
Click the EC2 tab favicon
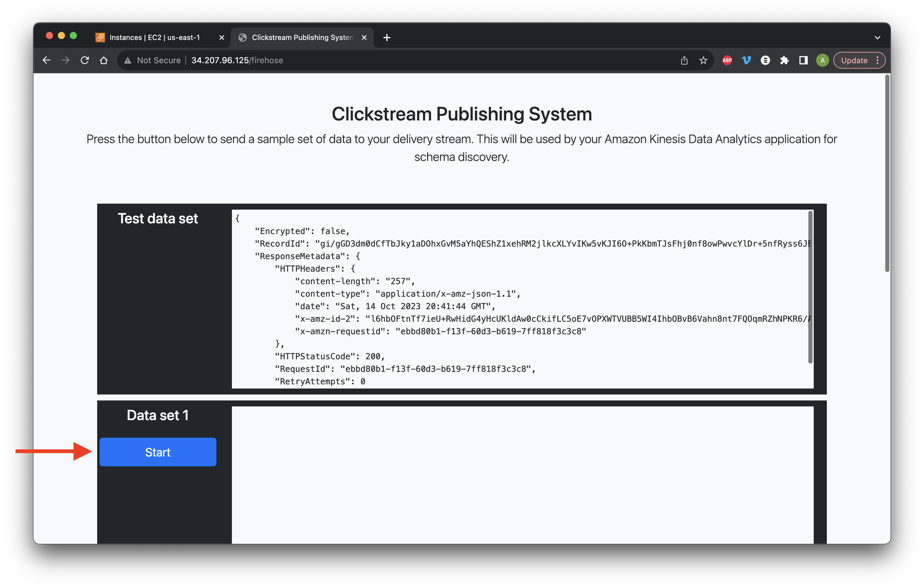[x=100, y=37]
